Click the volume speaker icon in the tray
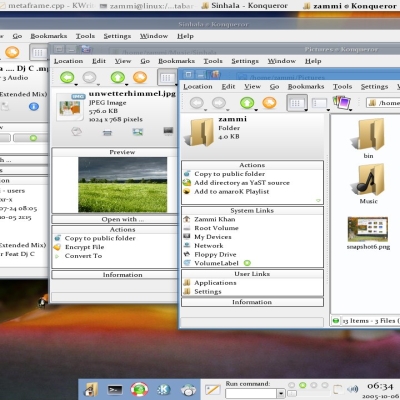Viewport: 400px width, 400px height. tap(353, 389)
